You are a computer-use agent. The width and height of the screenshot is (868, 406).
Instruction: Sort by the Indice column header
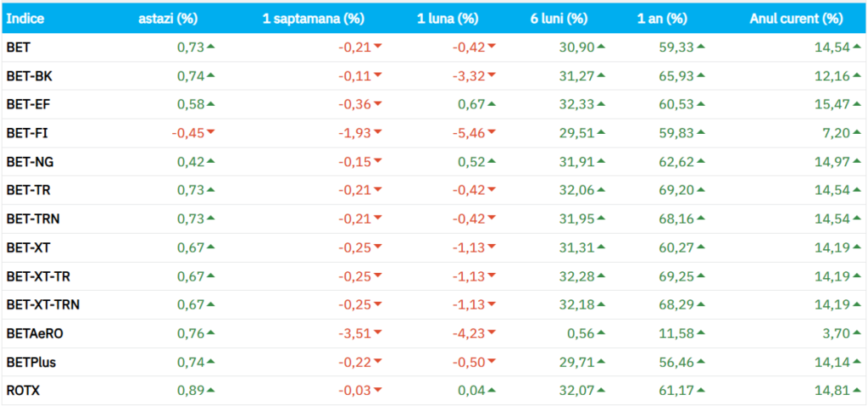[x=25, y=19]
